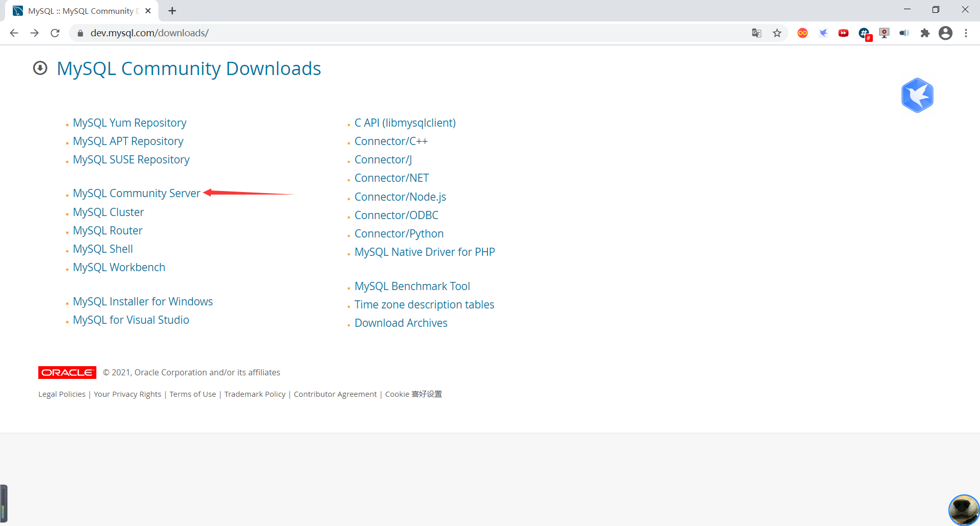Open the blue bird extension in toolbar
This screenshot has height=526, width=980.
tap(823, 33)
